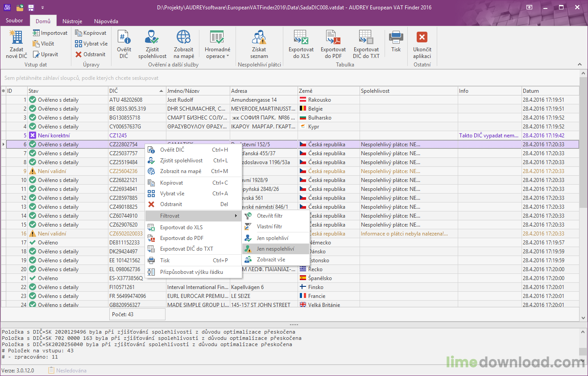The image size is (588, 376).
Task: Select the Zadat nové DIČ tool
Action: tap(16, 43)
